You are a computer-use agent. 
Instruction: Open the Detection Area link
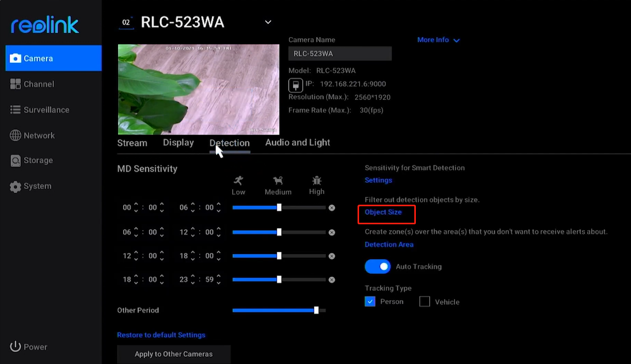click(389, 244)
